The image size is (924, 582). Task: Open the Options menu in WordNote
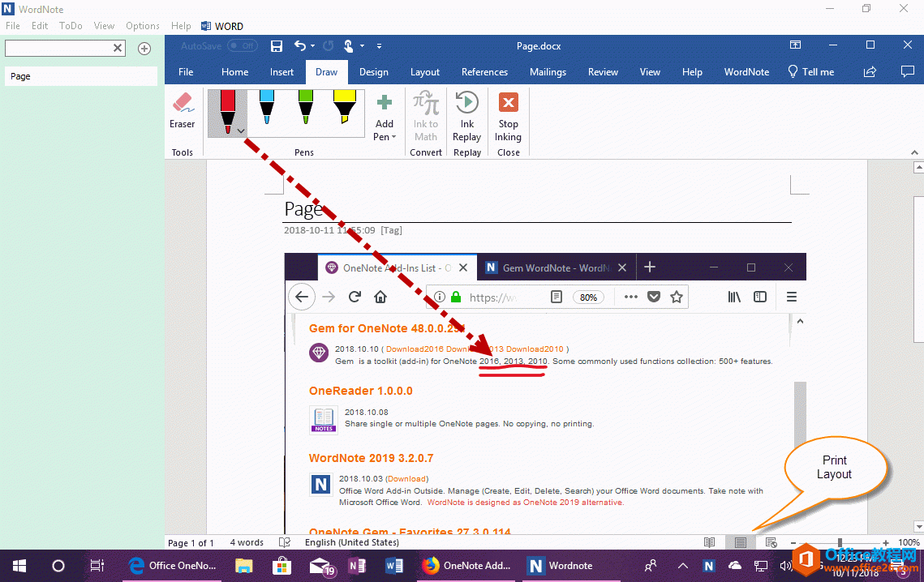click(x=142, y=25)
